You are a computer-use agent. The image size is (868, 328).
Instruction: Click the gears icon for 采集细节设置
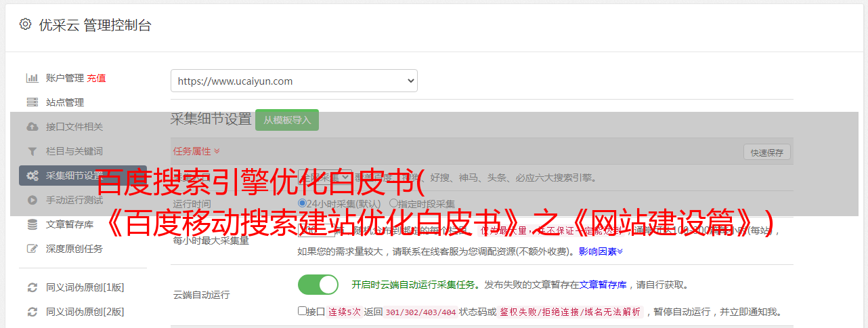[x=32, y=176]
